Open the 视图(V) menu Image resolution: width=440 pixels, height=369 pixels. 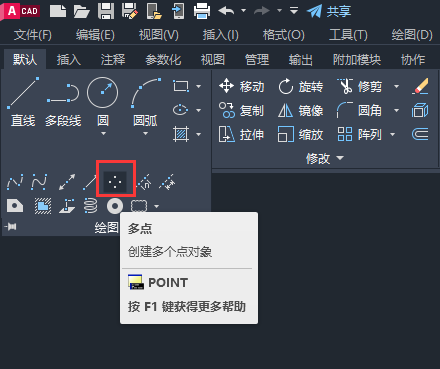tap(158, 35)
